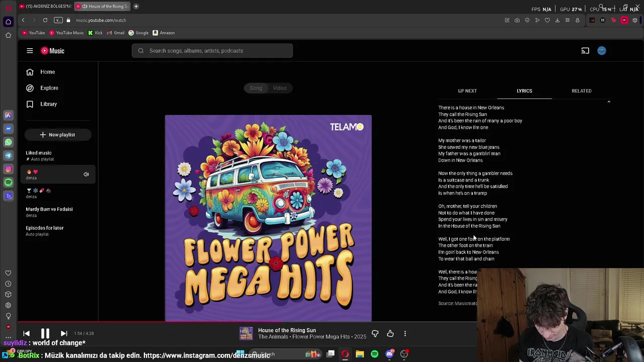Open Messenger in the browser sidebar

coord(8,129)
